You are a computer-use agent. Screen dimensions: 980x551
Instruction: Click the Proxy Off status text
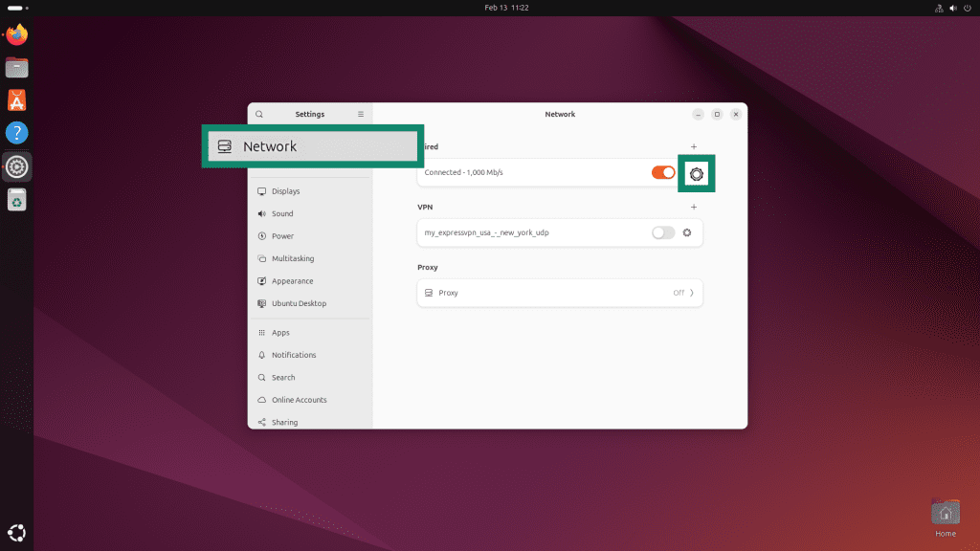point(679,293)
